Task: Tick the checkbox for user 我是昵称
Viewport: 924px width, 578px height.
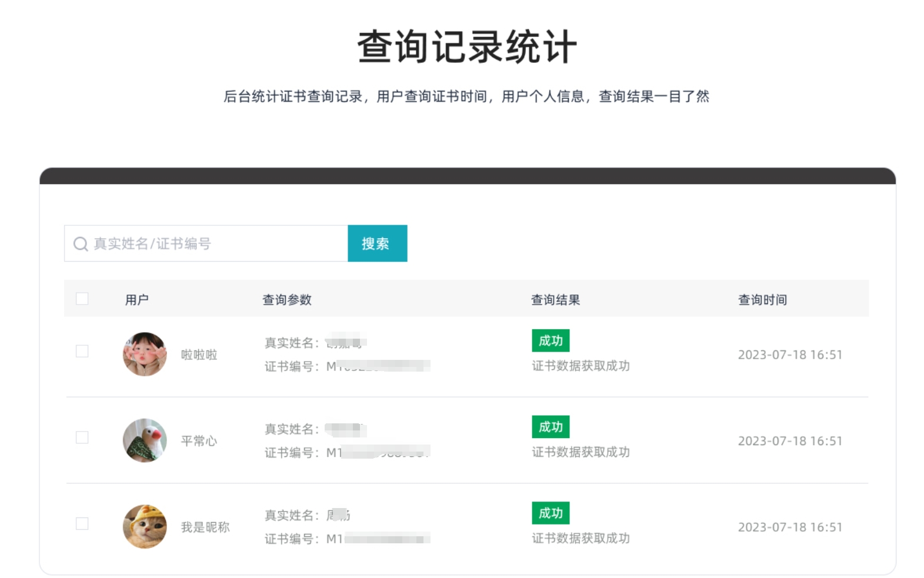Action: [x=82, y=524]
